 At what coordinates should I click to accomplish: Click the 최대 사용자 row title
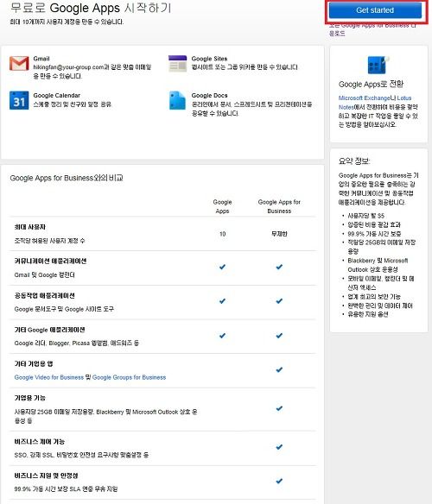pos(29,227)
